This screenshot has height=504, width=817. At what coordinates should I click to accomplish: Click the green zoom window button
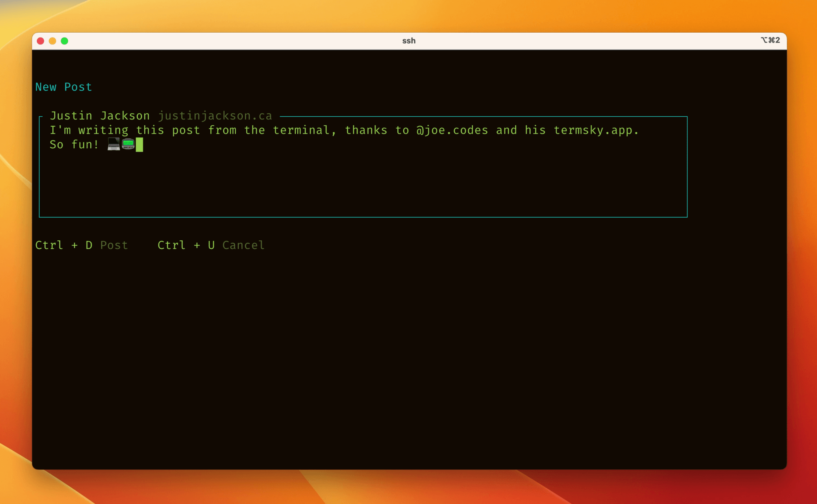[x=65, y=41]
